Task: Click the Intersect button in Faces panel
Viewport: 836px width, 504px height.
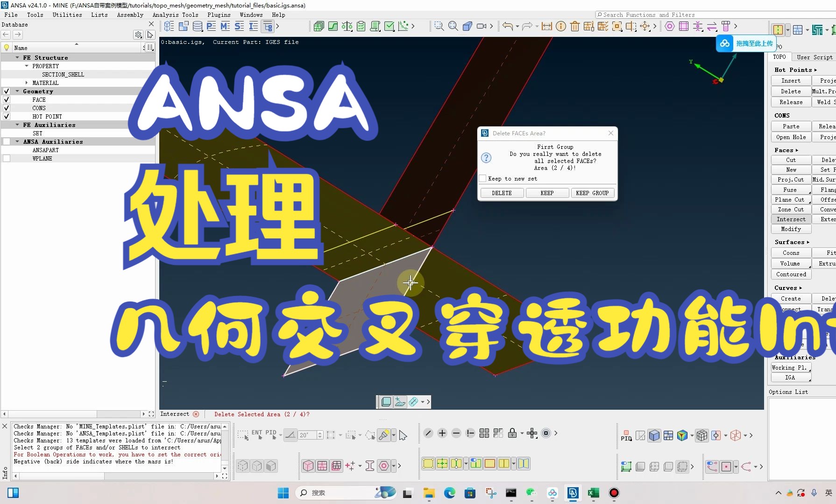Action: point(791,219)
